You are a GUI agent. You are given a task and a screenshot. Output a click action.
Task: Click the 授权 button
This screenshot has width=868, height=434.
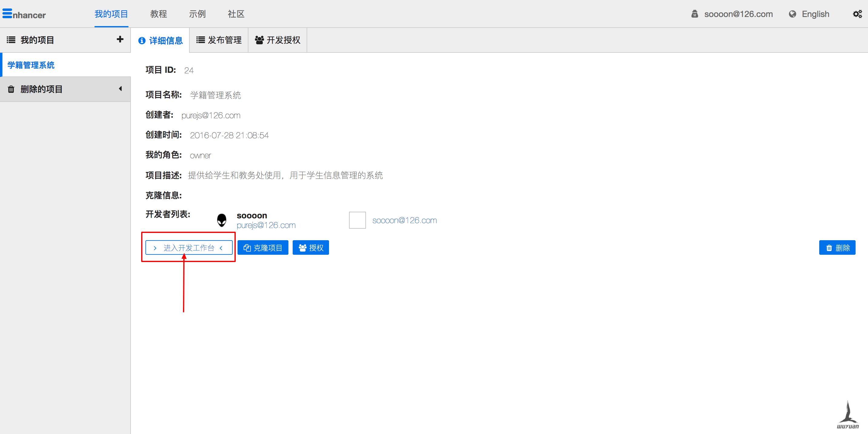coord(311,248)
